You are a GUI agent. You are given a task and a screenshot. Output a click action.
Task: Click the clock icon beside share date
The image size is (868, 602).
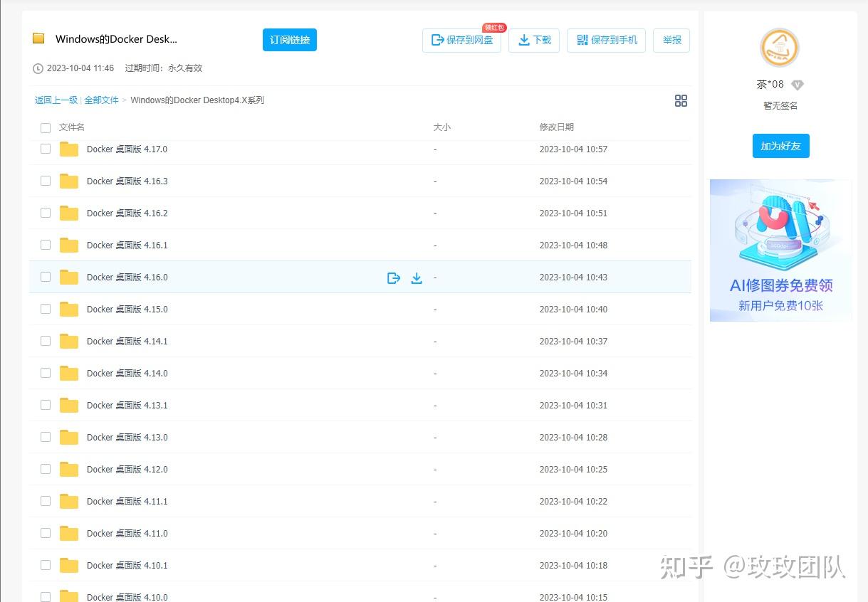pyautogui.click(x=38, y=68)
